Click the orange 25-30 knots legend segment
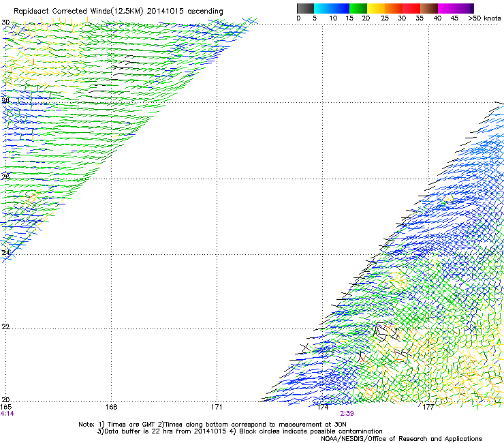Image resolution: width=504 pixels, height=443 pixels. [394, 8]
